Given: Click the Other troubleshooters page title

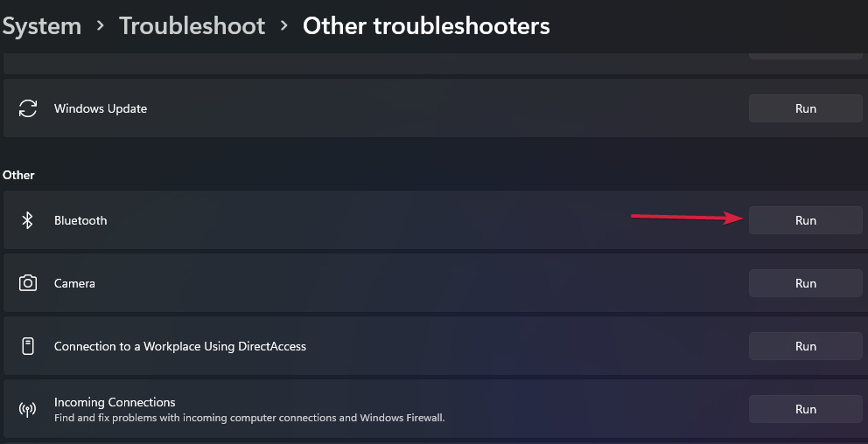Looking at the screenshot, I should tap(426, 26).
